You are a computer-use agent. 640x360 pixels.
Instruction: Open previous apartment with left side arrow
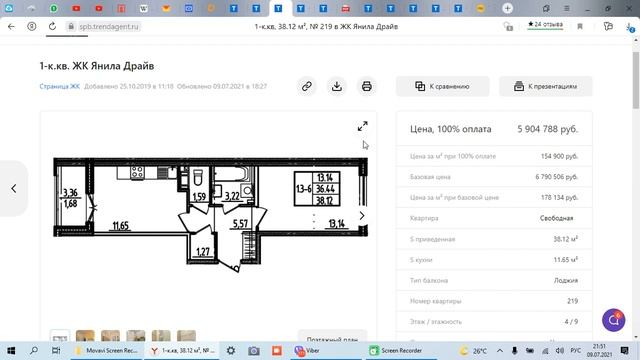tap(14, 188)
